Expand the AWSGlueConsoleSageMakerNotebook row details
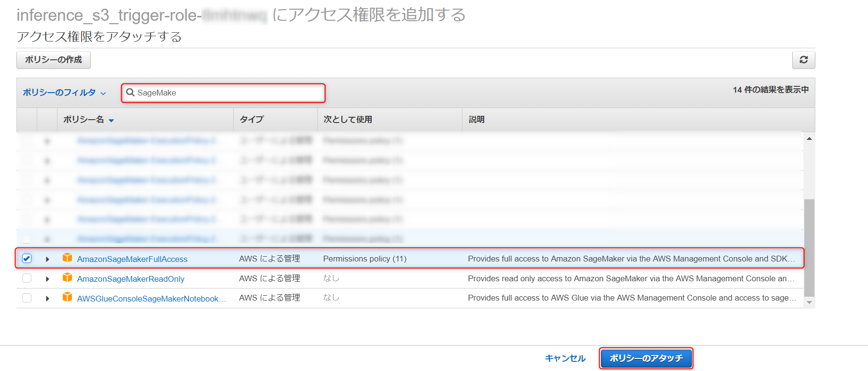The height and width of the screenshot is (371, 868). pyautogui.click(x=47, y=299)
